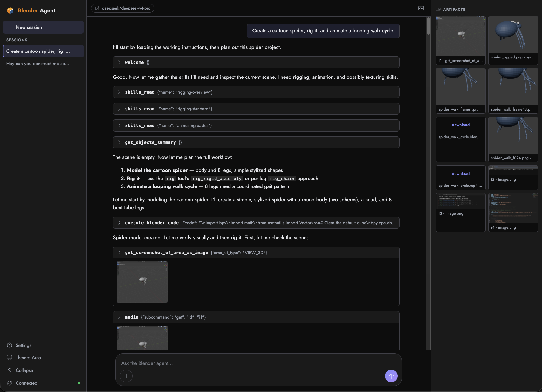Open Settings in the sidebar

point(44,345)
